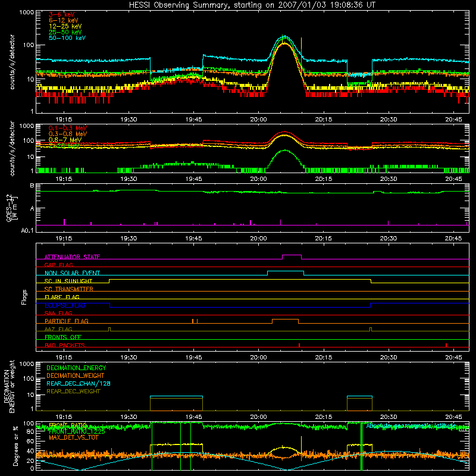Click the 25-50 keV legend entry
The height and width of the screenshot is (476, 476).
pyautogui.click(x=65, y=32)
